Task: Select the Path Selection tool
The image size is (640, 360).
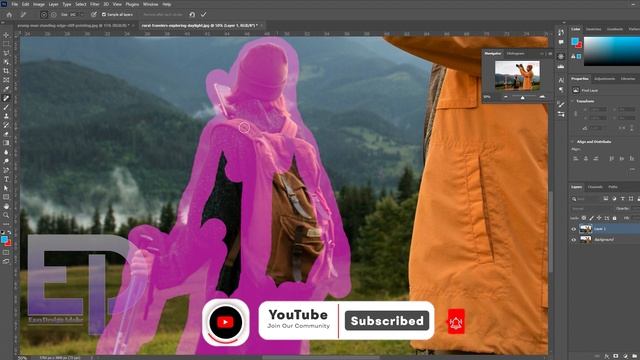Action: coord(6,188)
